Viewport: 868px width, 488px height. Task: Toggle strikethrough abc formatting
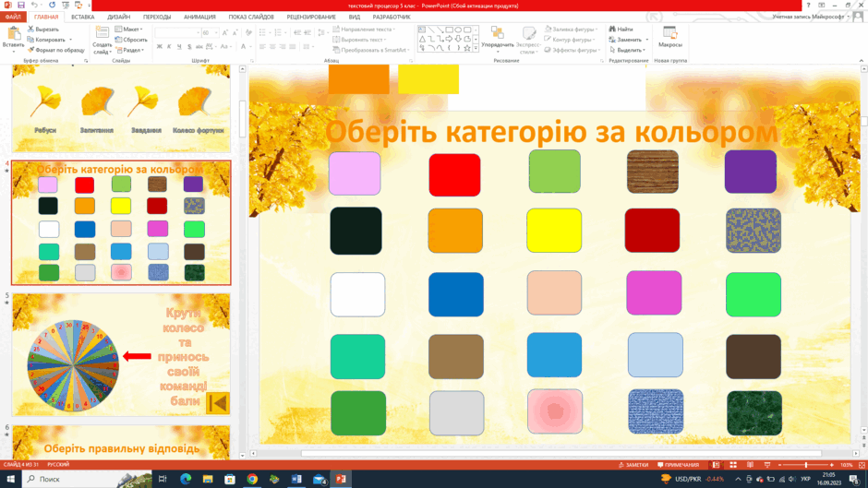tap(199, 46)
